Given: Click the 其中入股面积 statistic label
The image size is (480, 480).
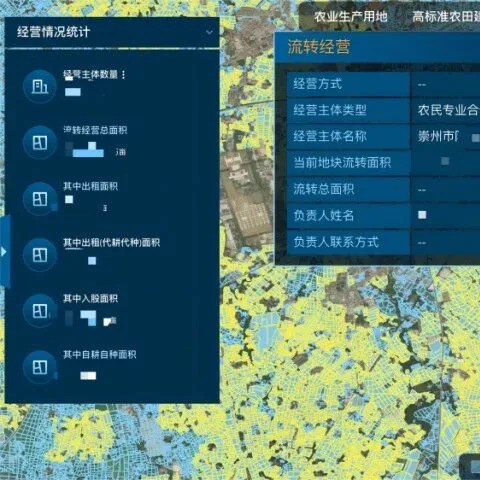Looking at the screenshot, I should click(90, 298).
